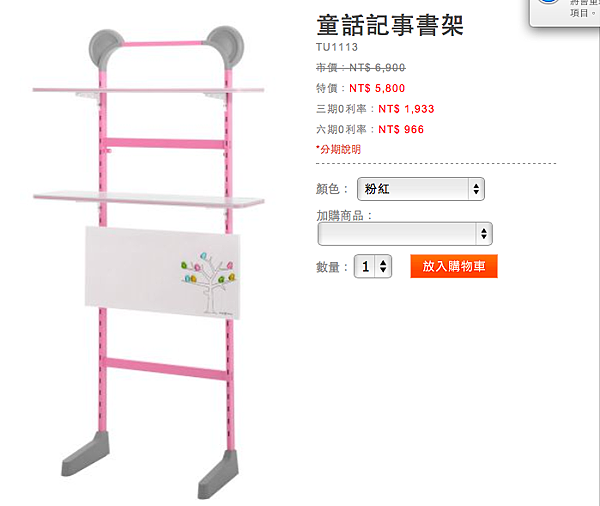This screenshot has height=506, width=600.
Task: Click the notification popup in the top-right corner
Action: pos(565,11)
